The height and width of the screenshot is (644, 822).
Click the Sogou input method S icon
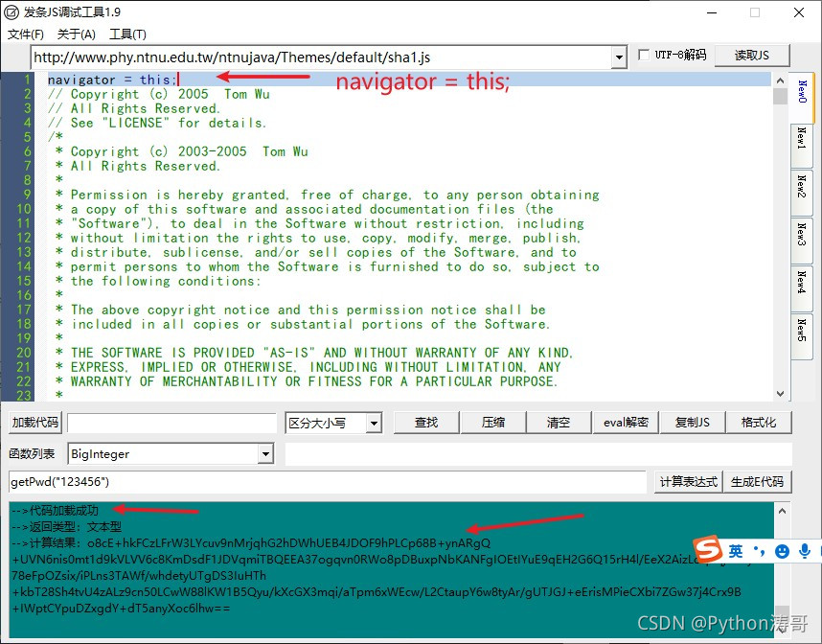(x=708, y=549)
